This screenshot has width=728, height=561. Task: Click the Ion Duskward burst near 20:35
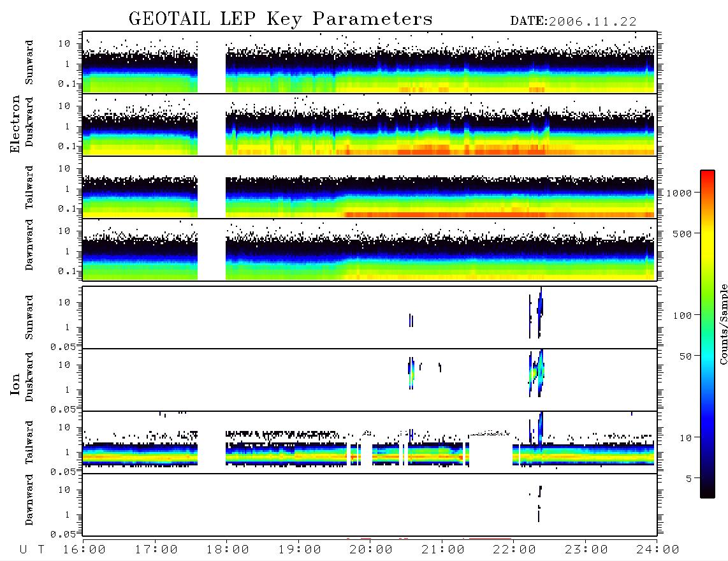[x=411, y=373]
